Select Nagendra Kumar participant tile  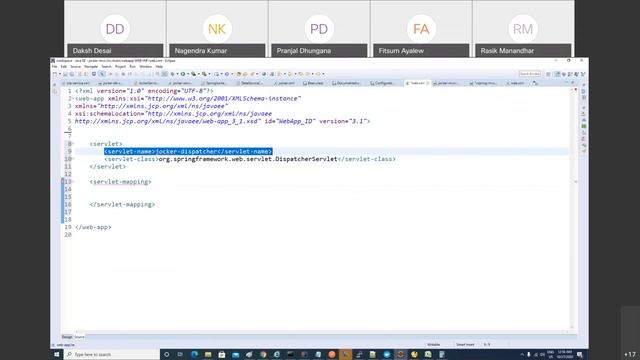[x=217, y=29]
